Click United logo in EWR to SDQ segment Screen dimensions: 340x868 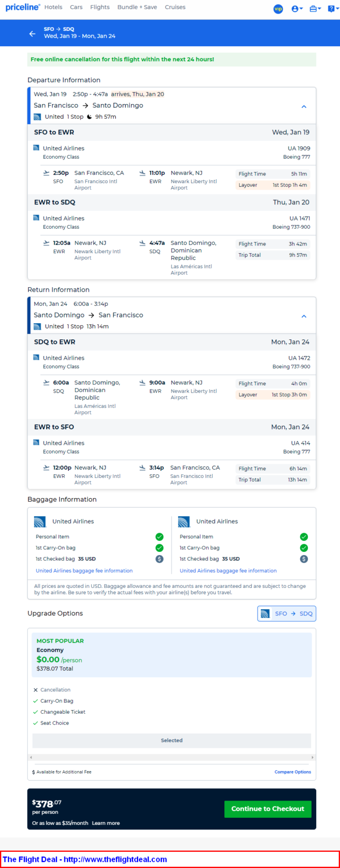tap(36, 218)
